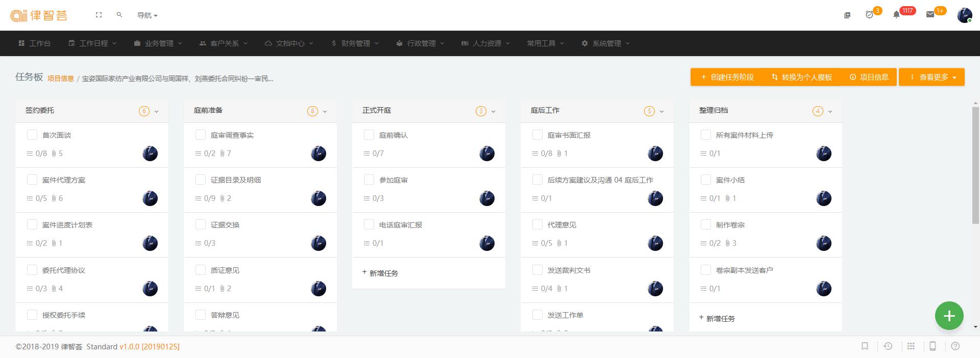Tick the 参加庭审 task checkbox
Viewport: 980px width, 358px height.
[369, 180]
